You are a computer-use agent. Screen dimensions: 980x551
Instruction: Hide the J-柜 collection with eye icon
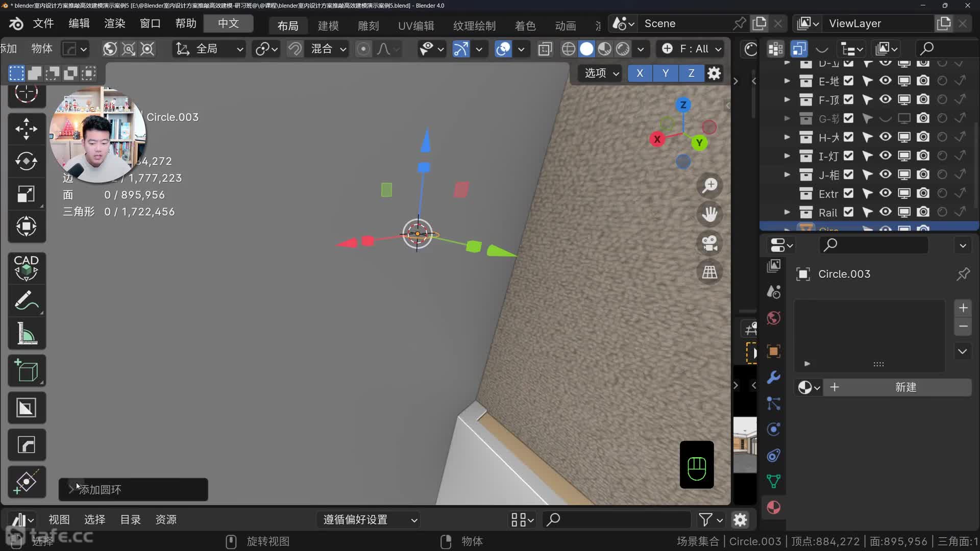pyautogui.click(x=885, y=174)
